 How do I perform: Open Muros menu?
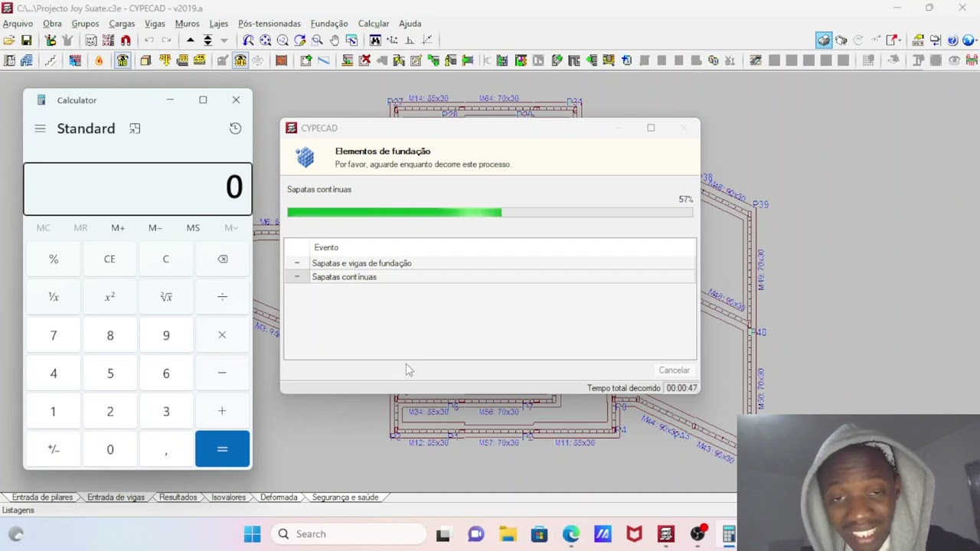point(187,24)
